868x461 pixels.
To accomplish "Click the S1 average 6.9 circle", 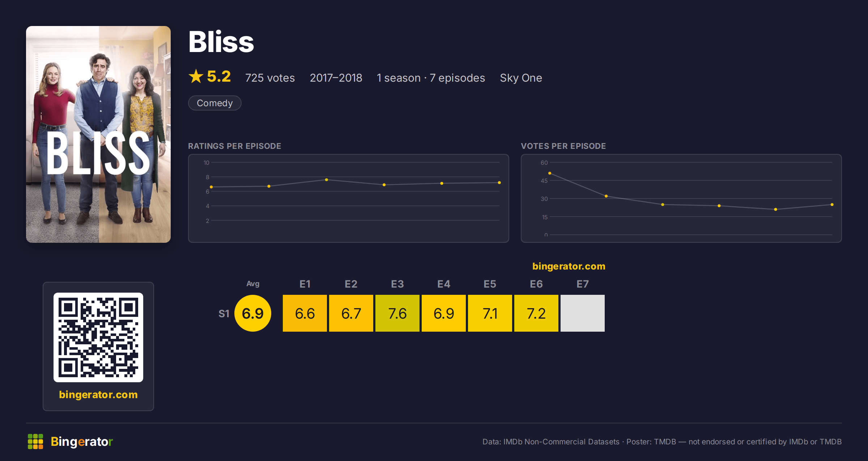I will tap(253, 313).
